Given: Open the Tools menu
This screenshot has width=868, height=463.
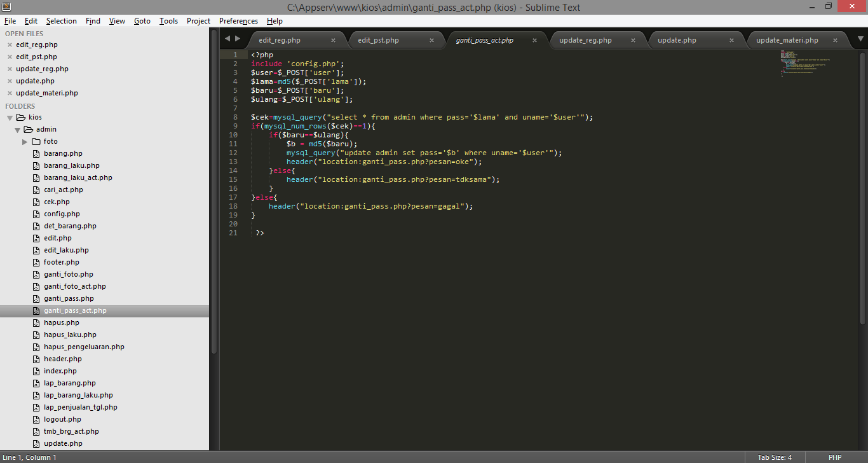Looking at the screenshot, I should pos(168,21).
